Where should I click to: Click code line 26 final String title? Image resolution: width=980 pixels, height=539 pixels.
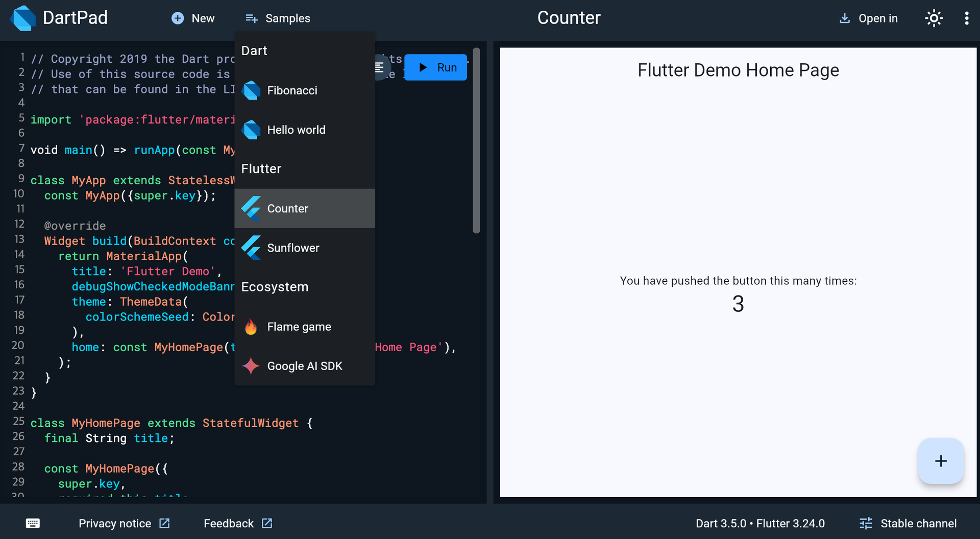pos(109,438)
